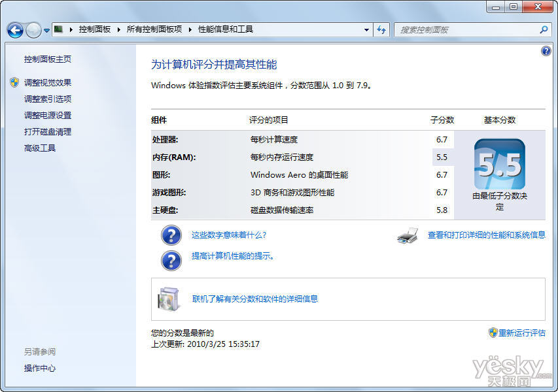
Task: Launch 打开磁盘清理 from the sidebar
Action: coord(48,131)
